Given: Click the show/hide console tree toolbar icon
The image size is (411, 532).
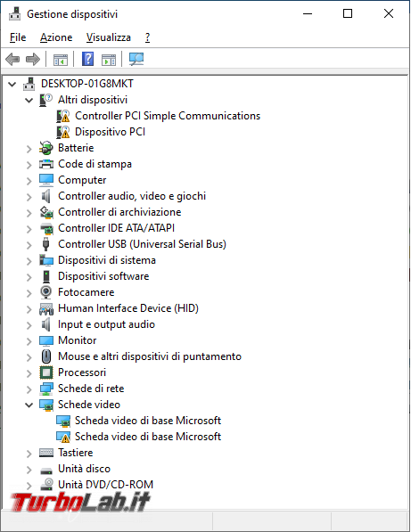Looking at the screenshot, I should point(61,60).
